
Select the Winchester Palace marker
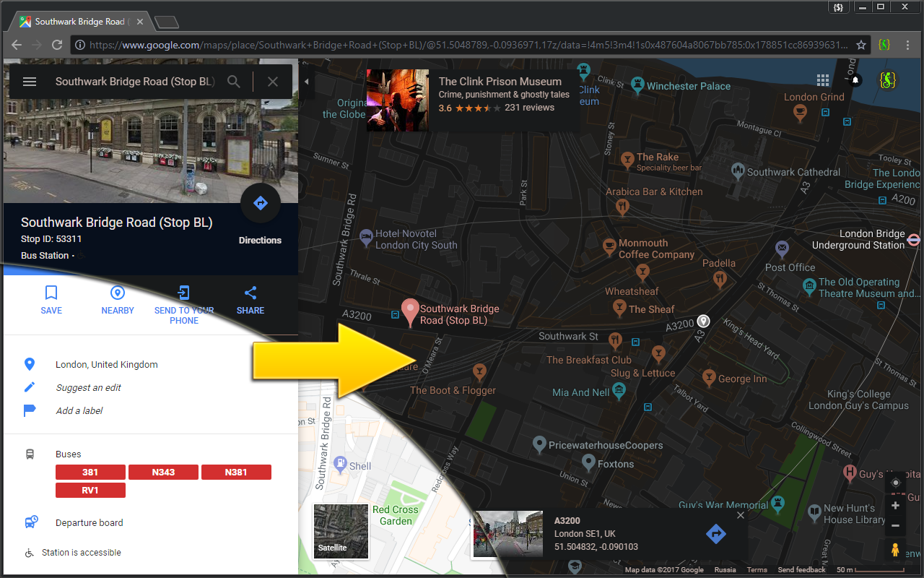637,86
